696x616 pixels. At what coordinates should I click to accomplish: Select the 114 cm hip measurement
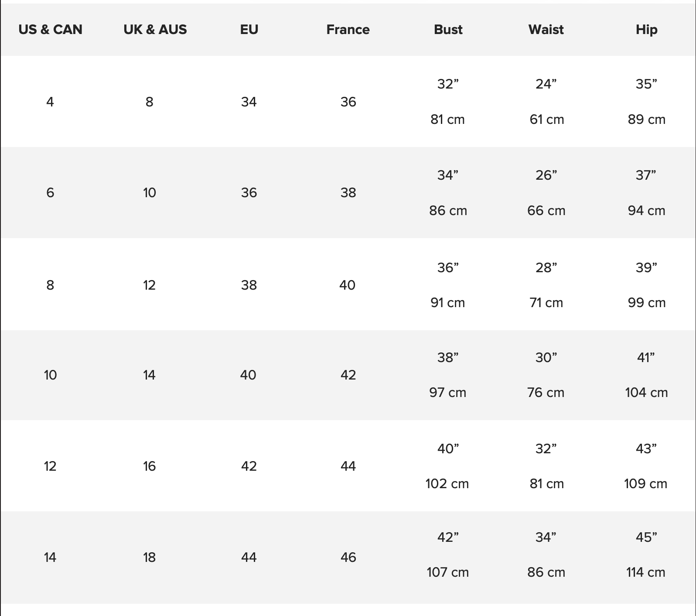point(646,572)
